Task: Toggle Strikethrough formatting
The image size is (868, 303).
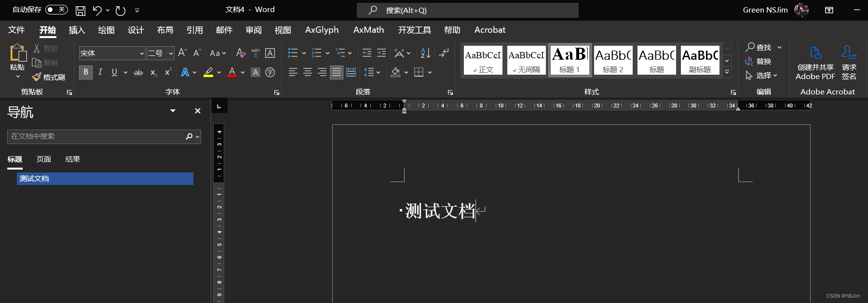Action: pyautogui.click(x=138, y=72)
